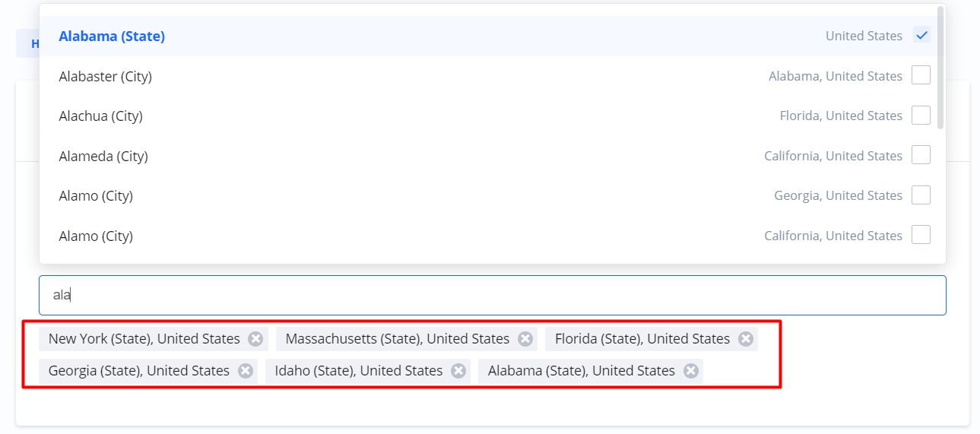This screenshot has width=980, height=434.
Task: Remove the Georgia state tag
Action: 246,371
